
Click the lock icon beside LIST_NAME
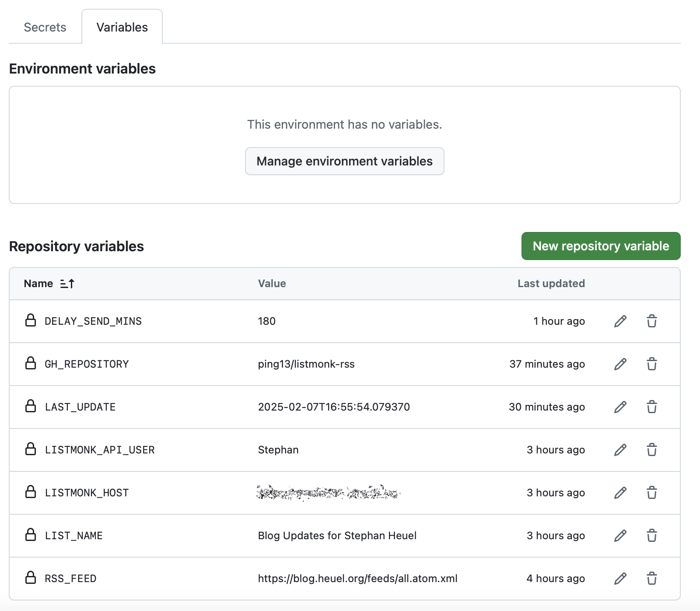click(31, 535)
